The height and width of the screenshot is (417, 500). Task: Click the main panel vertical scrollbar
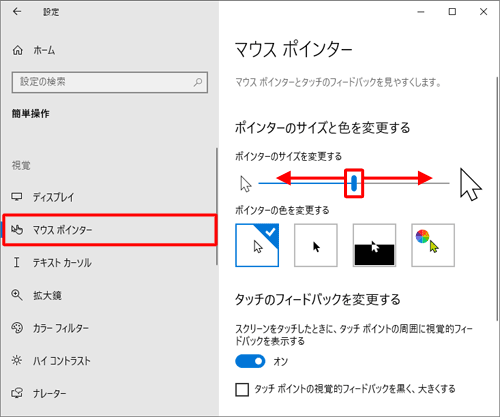[497, 198]
